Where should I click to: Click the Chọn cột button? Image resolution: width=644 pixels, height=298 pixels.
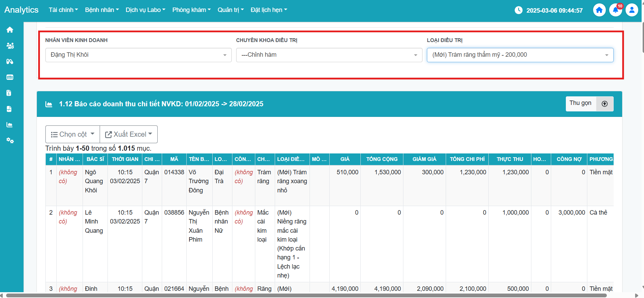coord(73,134)
